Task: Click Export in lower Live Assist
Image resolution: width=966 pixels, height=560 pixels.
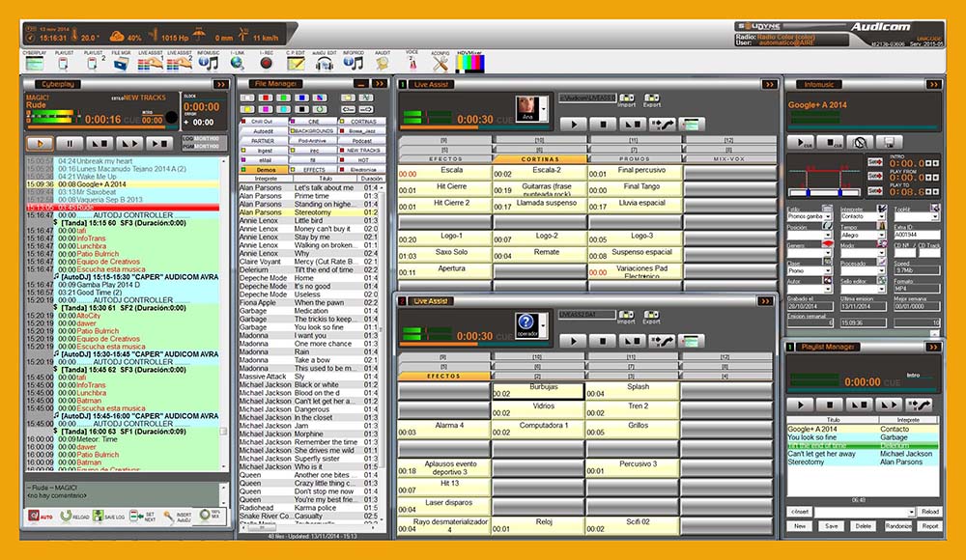Action: coord(651,318)
